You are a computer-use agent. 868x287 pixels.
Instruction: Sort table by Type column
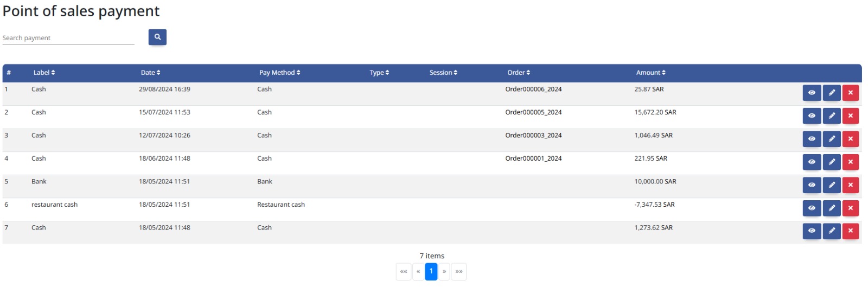tap(379, 73)
